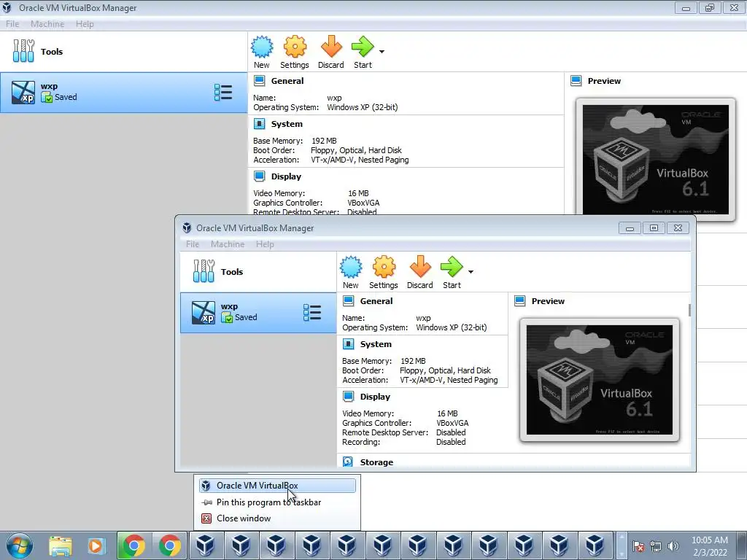Screen dimensions: 747x560
Task: Click the Discard arrow in background window toolbar
Action: click(x=331, y=47)
